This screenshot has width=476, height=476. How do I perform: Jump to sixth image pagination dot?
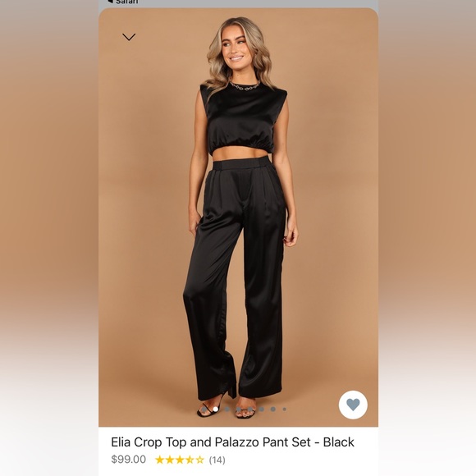(262, 410)
